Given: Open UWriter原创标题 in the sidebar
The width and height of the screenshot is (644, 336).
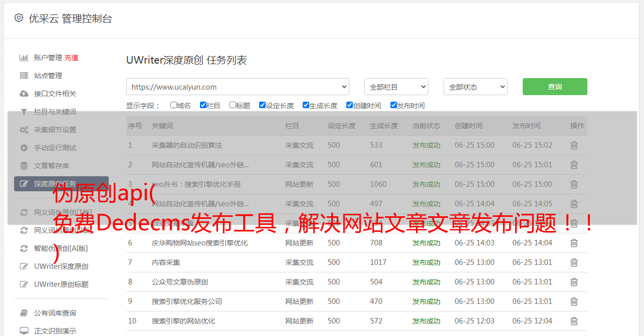Looking at the screenshot, I should pyautogui.click(x=61, y=284).
